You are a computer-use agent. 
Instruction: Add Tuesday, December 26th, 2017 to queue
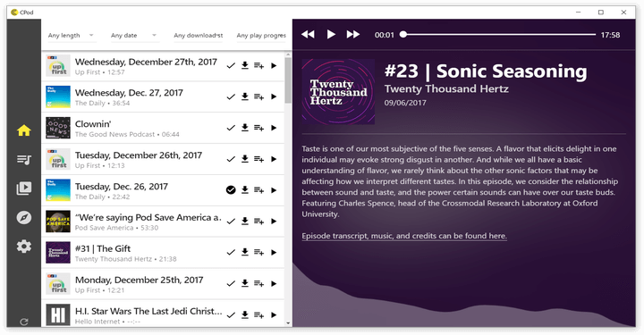pyautogui.click(x=258, y=159)
